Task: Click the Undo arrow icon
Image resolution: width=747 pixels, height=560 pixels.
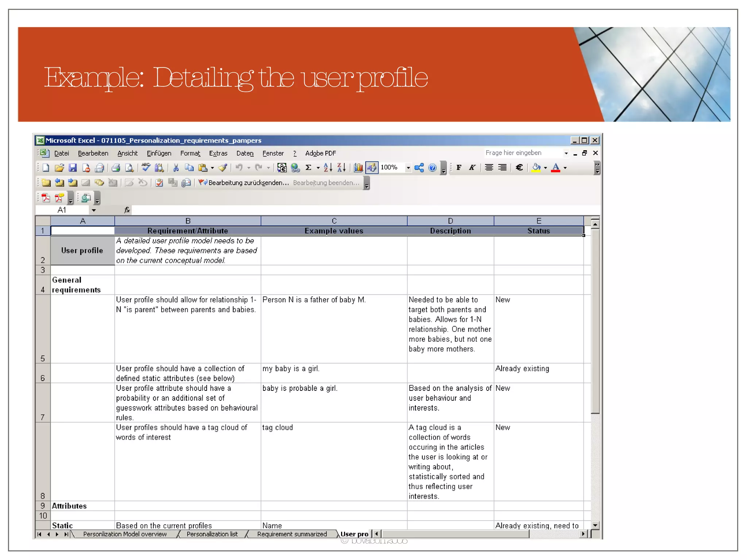Action: pos(239,168)
